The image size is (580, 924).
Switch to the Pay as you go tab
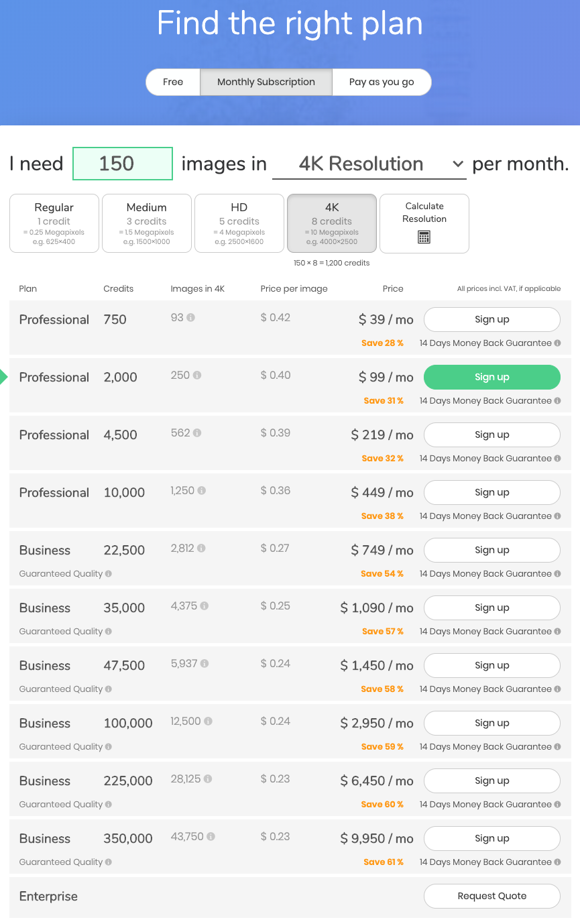pos(382,82)
